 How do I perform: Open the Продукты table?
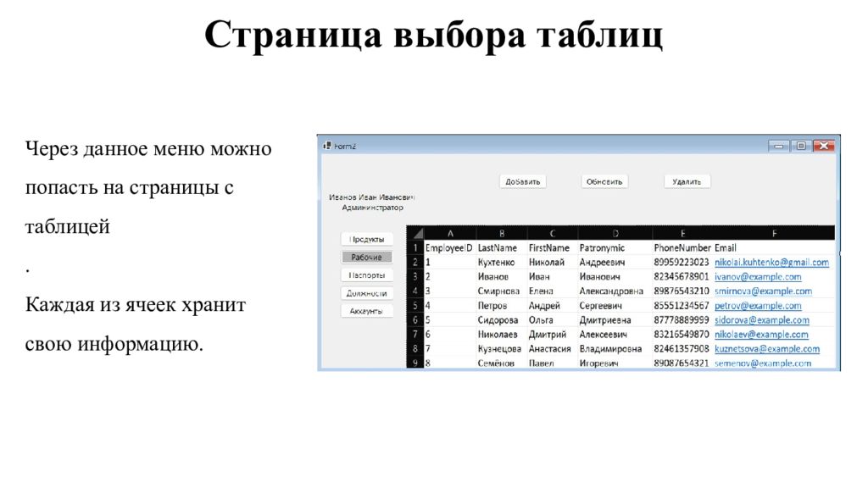coord(367,239)
